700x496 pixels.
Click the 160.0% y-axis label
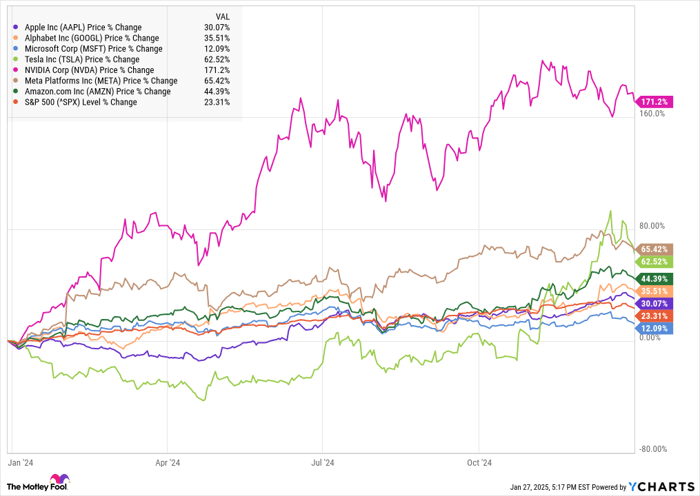pyautogui.click(x=651, y=114)
